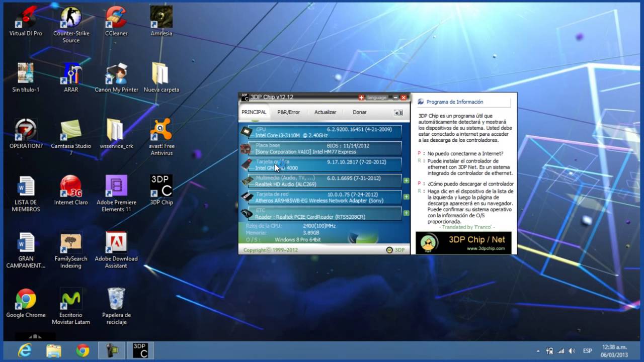This screenshot has height=362, width=644.
Task: Click the language button in title bar
Action: pyautogui.click(x=377, y=98)
